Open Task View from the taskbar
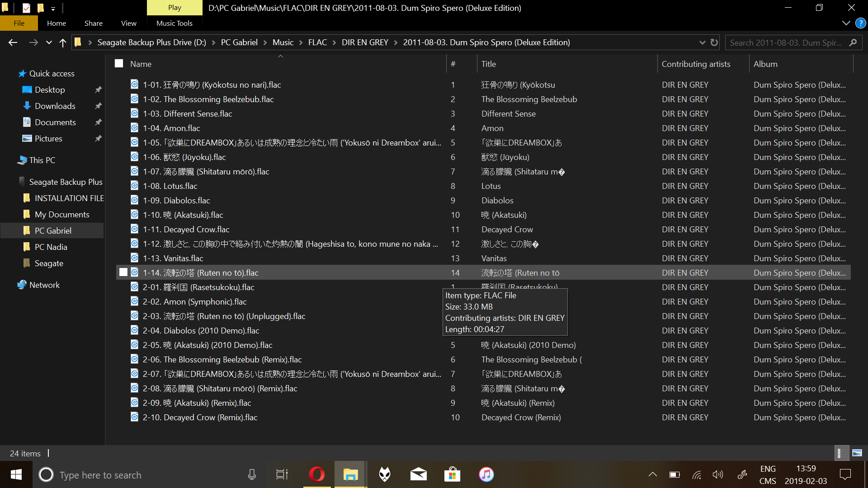Image resolution: width=868 pixels, height=488 pixels. point(282,474)
